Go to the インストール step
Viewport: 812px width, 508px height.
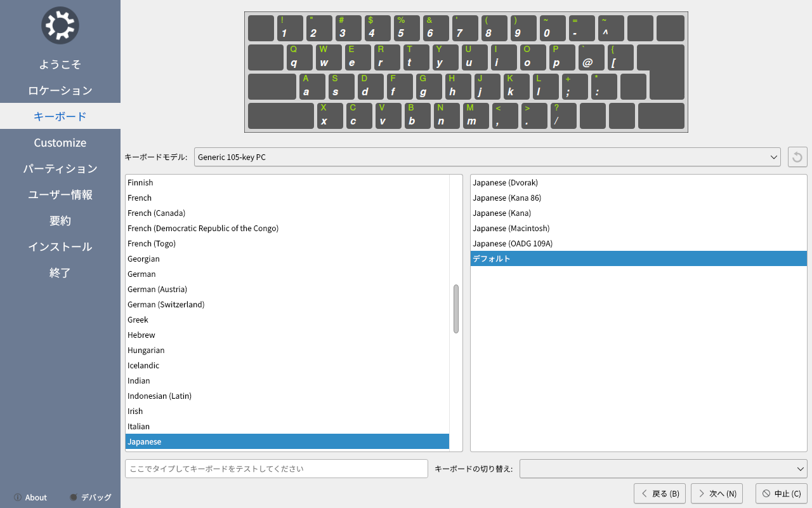60,246
